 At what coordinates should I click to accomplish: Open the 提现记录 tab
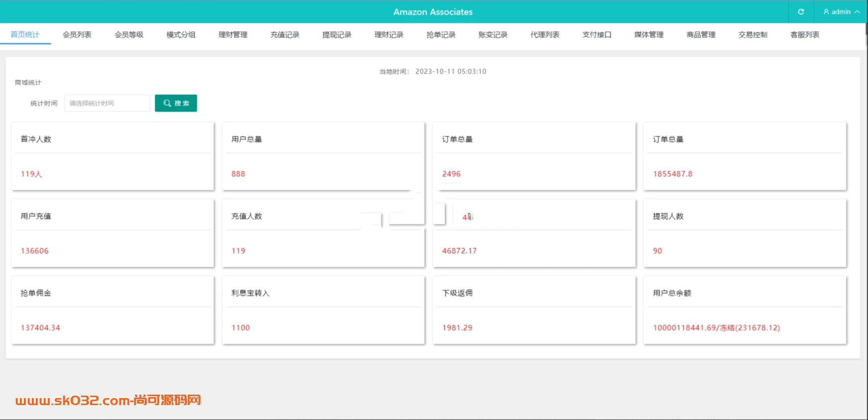coord(337,35)
